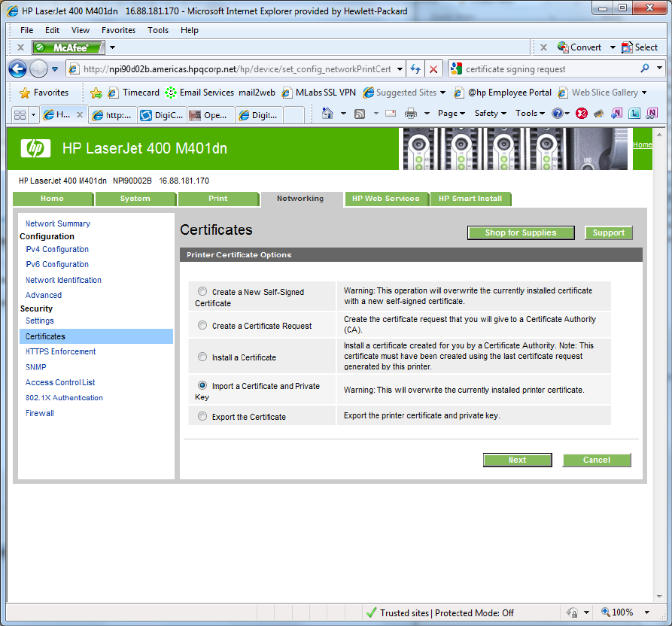The width and height of the screenshot is (672, 626).
Task: Select Import a Certificate and Private Key
Action: (x=202, y=385)
